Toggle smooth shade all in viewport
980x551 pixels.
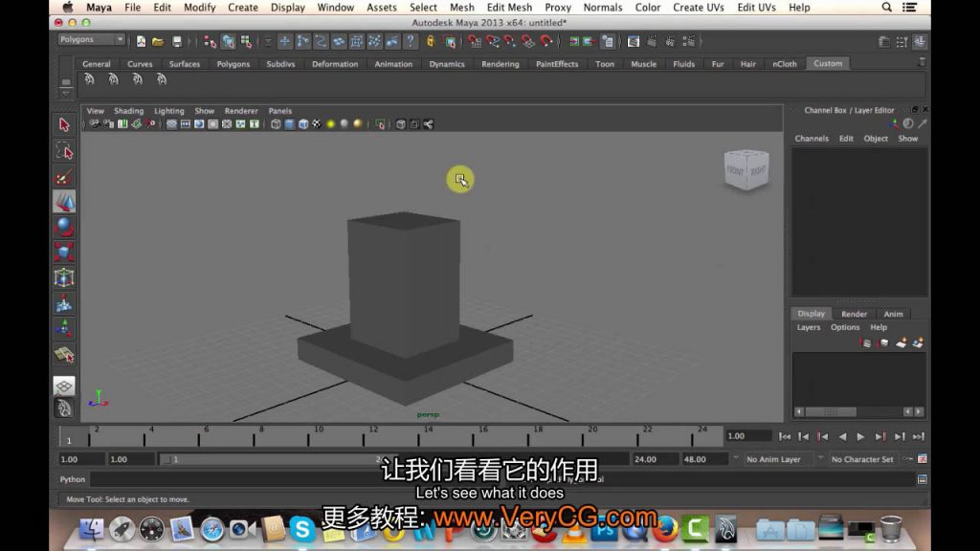tap(289, 124)
